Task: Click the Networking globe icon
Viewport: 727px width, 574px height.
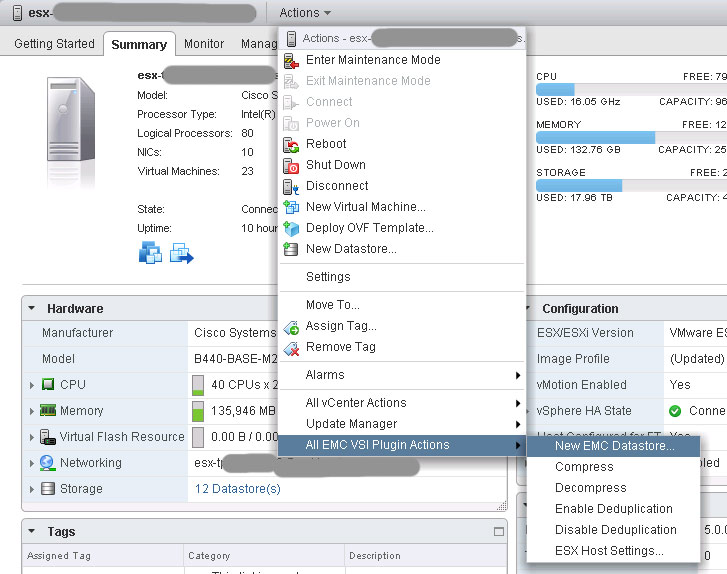Action: click(x=48, y=463)
